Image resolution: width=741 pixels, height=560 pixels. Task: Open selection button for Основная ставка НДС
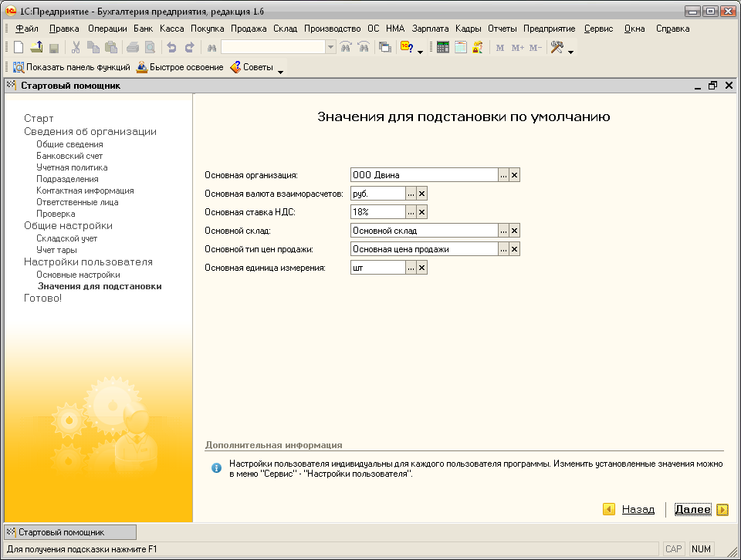point(411,212)
